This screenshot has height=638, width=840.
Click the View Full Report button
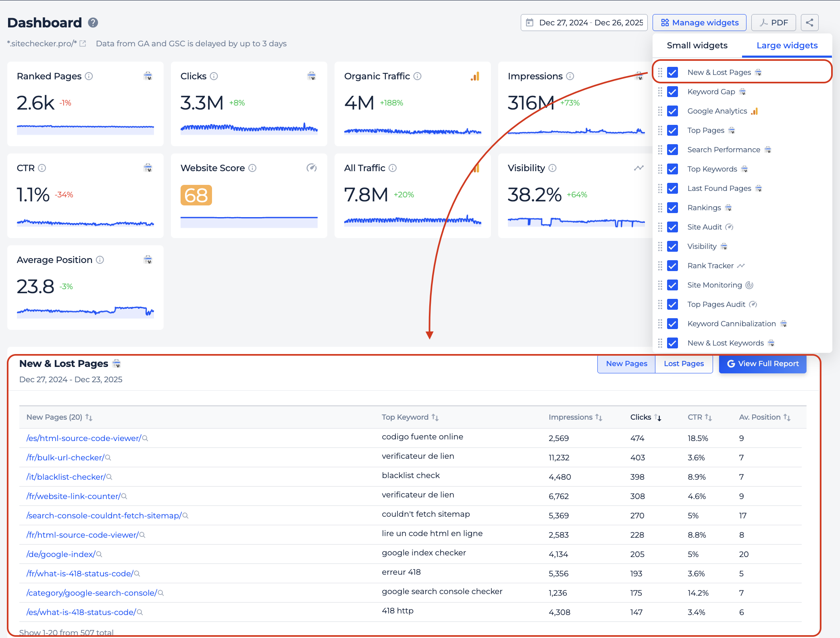pyautogui.click(x=763, y=364)
